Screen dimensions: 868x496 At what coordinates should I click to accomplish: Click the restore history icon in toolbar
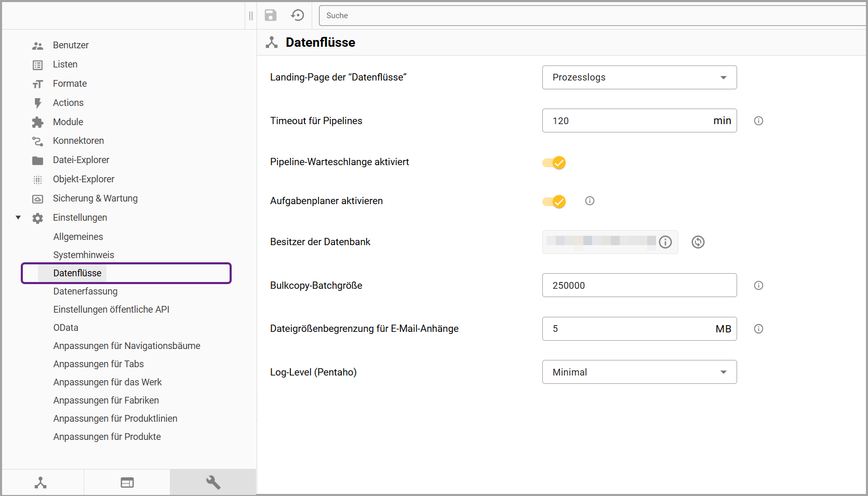(298, 15)
